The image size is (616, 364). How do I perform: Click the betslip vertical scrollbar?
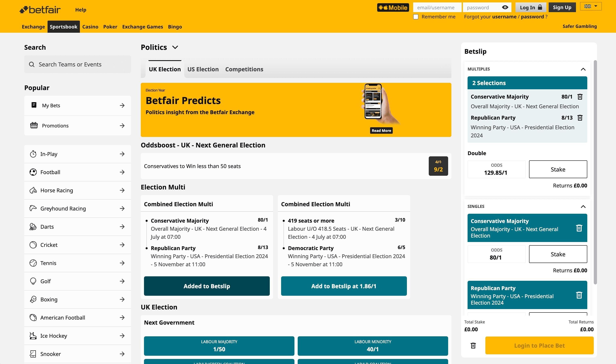595,172
